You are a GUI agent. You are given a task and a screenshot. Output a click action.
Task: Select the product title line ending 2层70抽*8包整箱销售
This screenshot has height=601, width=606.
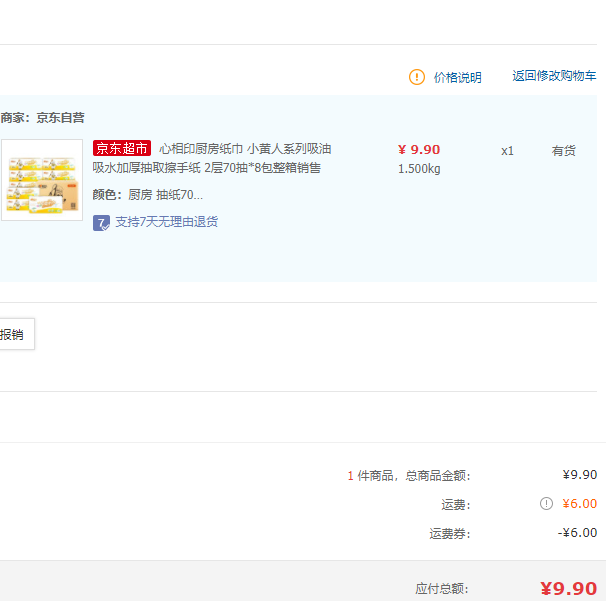tap(207, 168)
